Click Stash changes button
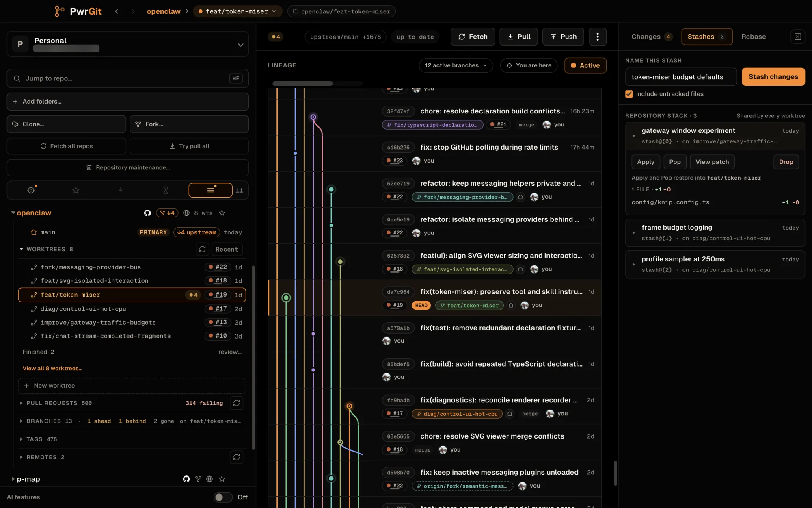Screen dimensions: 812x508 point(773,77)
